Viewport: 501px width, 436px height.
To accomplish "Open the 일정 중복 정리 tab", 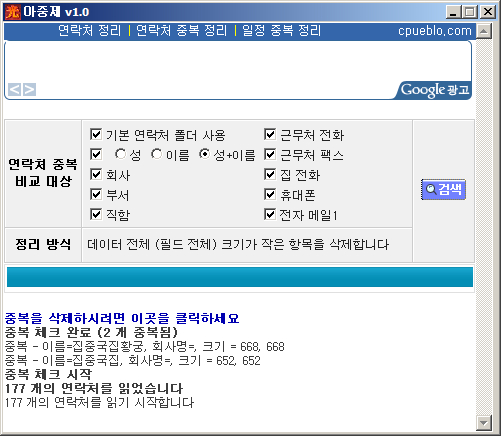I will 281,31.
